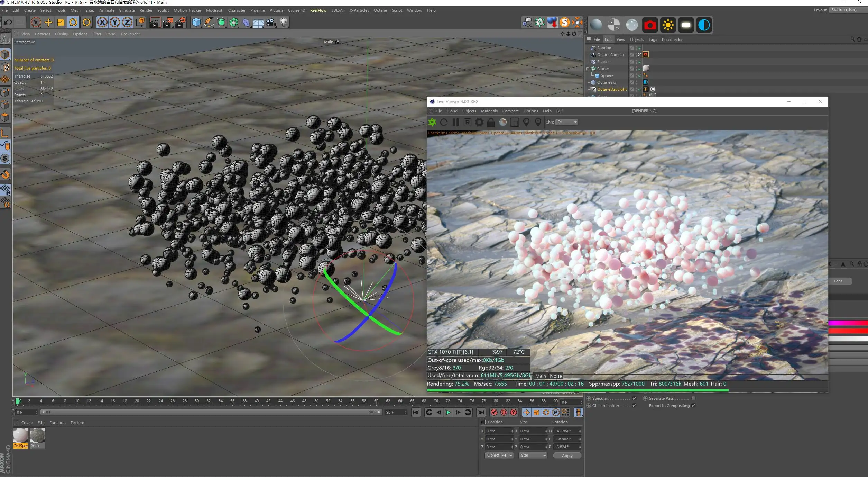Collapse the Cloner tree node
Viewport: 868px width, 477px height.
(588, 69)
